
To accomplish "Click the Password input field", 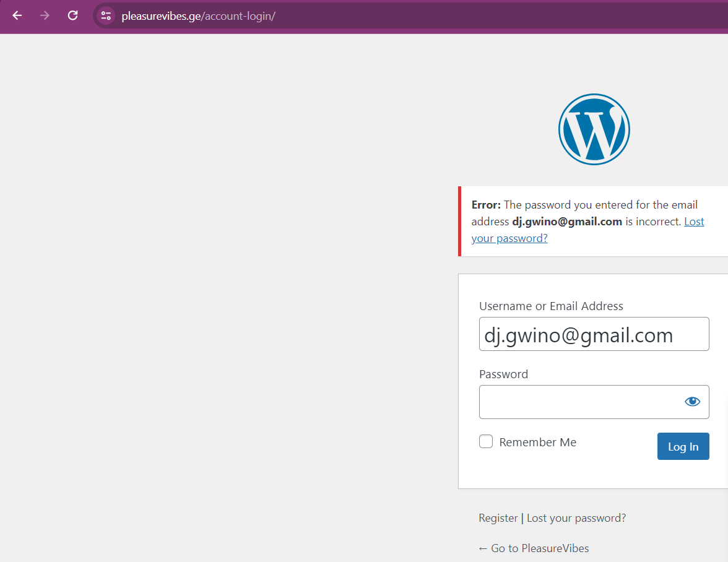I will coord(594,402).
